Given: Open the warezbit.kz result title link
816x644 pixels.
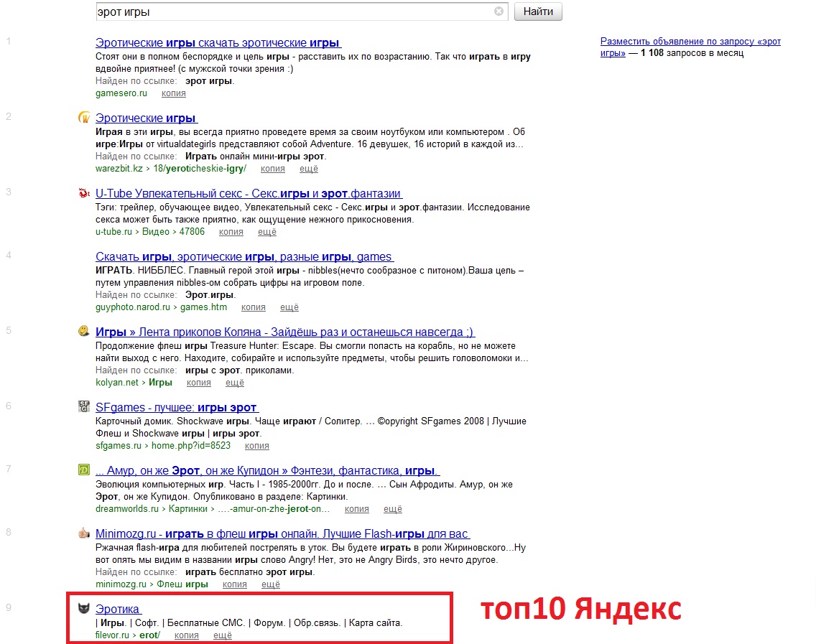Looking at the screenshot, I should point(147,118).
